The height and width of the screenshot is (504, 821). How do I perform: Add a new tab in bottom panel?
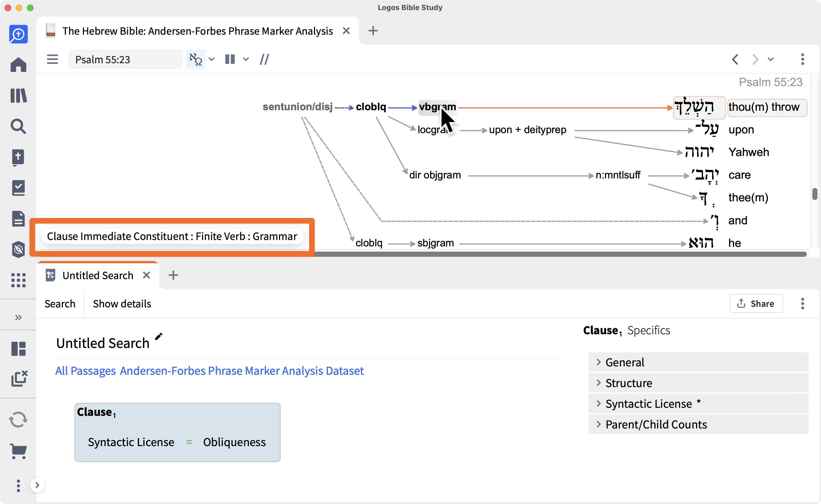173,275
